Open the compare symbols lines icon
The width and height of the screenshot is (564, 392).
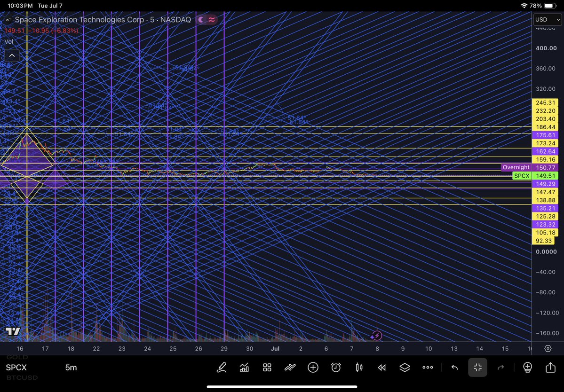[290, 367]
